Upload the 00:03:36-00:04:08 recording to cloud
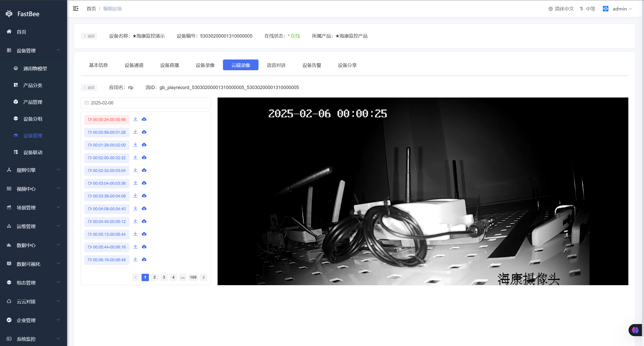Viewport: 644px width, 346px height. coord(144,196)
